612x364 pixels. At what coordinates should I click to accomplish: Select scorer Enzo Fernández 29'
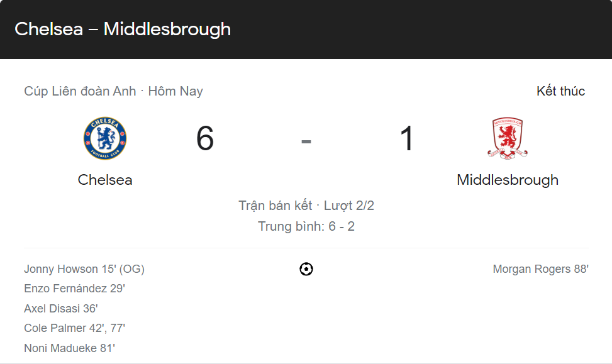coord(75,289)
